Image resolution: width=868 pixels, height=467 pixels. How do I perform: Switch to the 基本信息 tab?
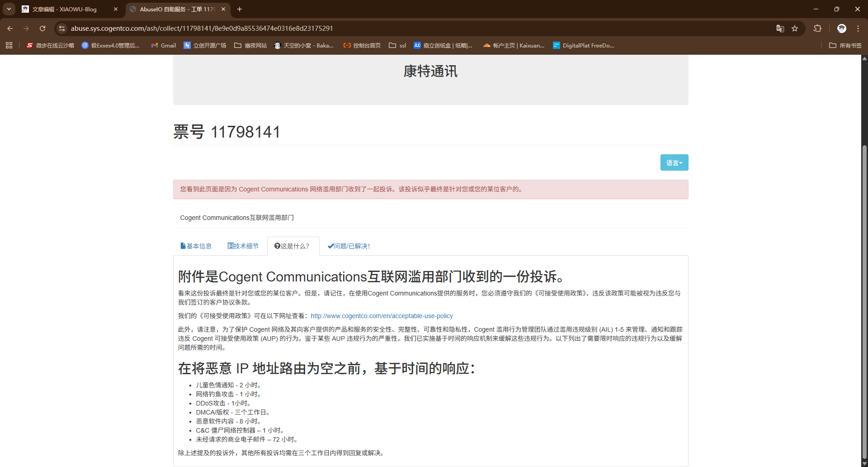point(196,246)
